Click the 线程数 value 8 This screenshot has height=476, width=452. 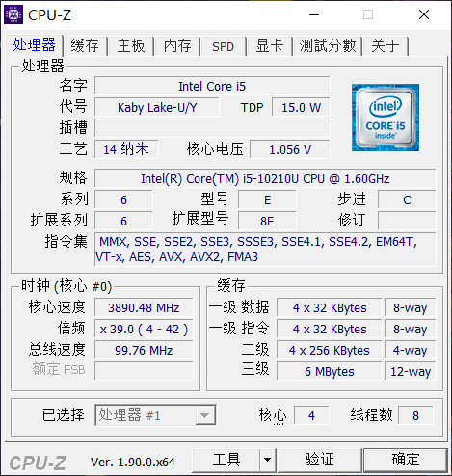(x=415, y=415)
